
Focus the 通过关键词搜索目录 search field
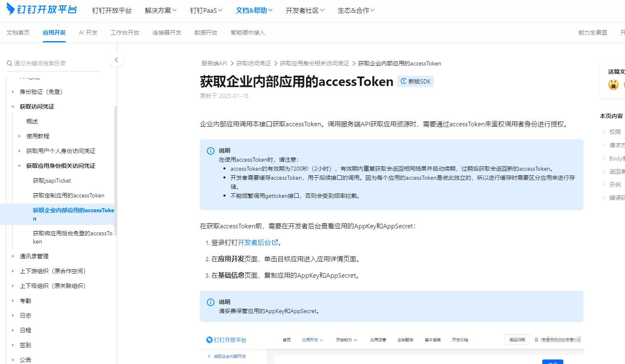54,63
